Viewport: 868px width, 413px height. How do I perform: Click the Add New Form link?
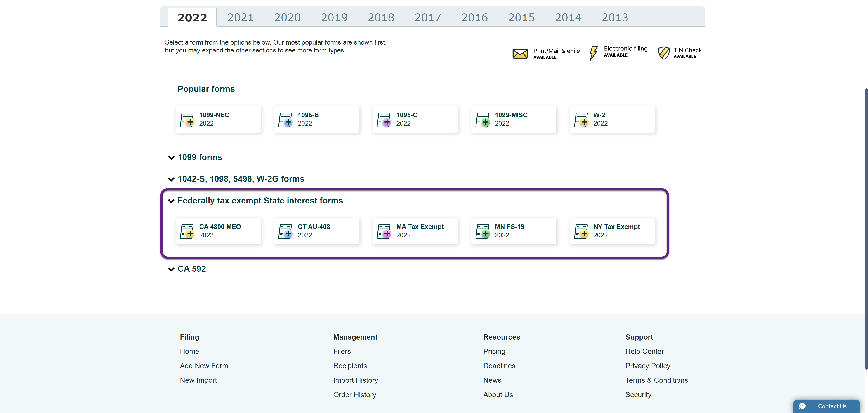pyautogui.click(x=204, y=366)
